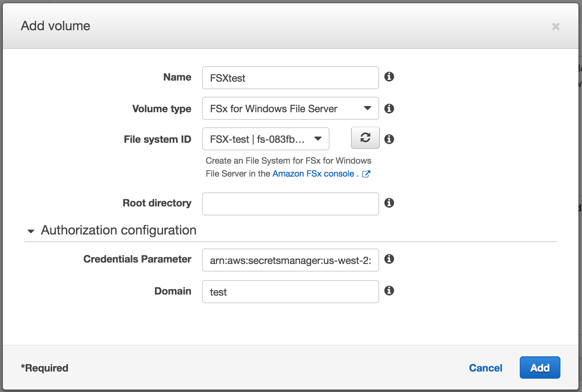Click into the Credentials Parameter field
The width and height of the screenshot is (582, 392).
point(290,260)
